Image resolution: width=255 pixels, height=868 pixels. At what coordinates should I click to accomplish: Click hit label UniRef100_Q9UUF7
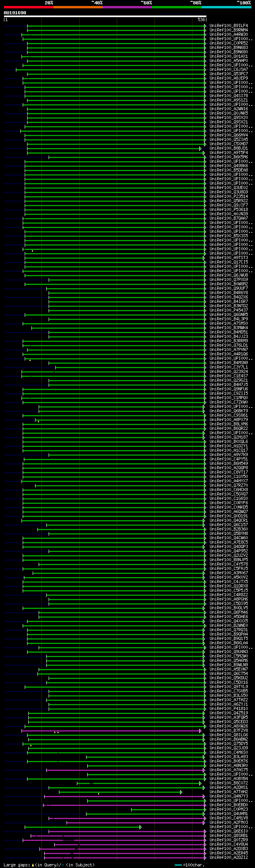click(x=229, y=288)
